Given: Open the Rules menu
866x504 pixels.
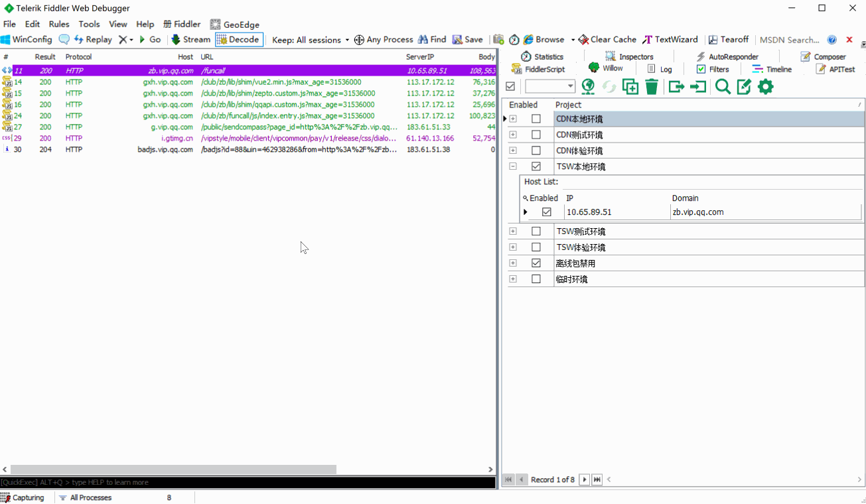Looking at the screenshot, I should (x=59, y=23).
